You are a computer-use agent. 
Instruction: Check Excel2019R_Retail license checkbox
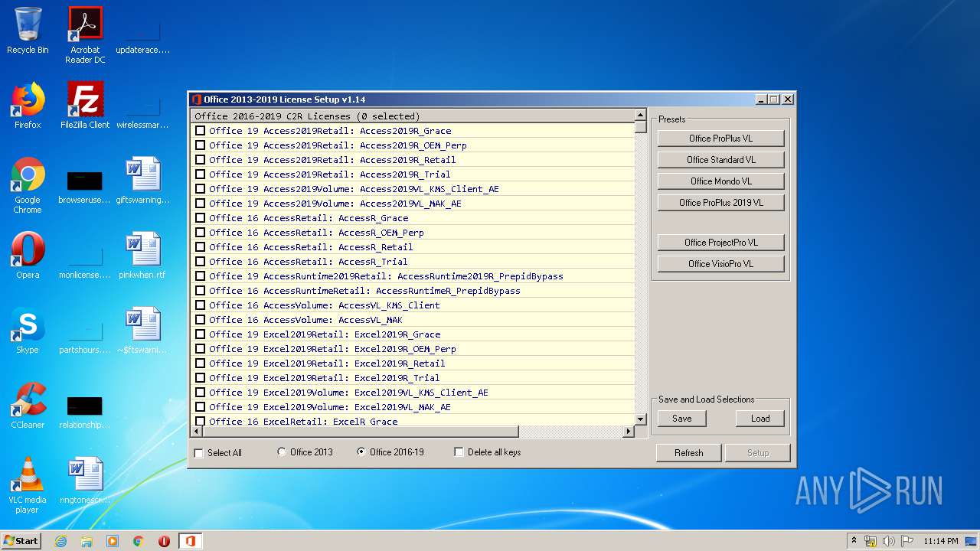tap(200, 364)
